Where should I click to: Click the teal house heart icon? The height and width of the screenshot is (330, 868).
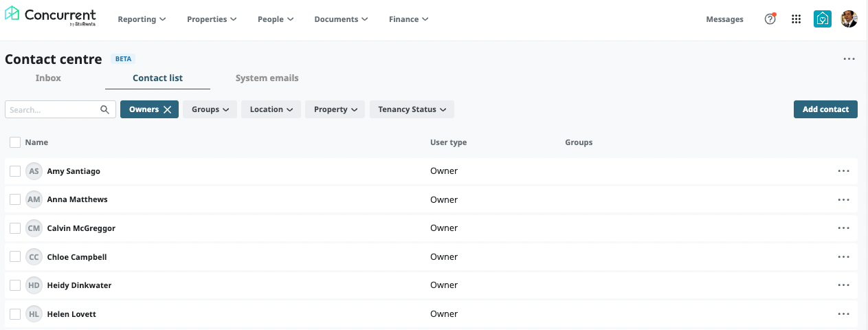(x=822, y=19)
